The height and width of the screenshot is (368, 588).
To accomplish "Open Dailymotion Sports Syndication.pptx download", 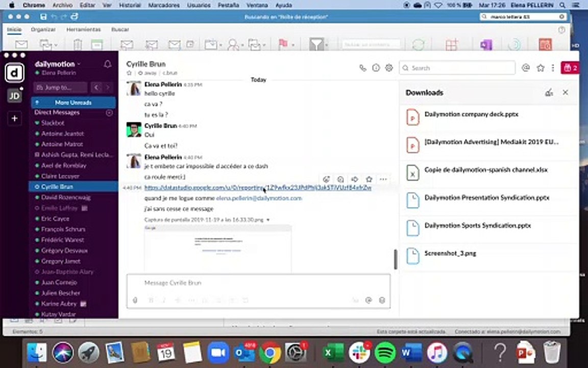I will 488,228.
